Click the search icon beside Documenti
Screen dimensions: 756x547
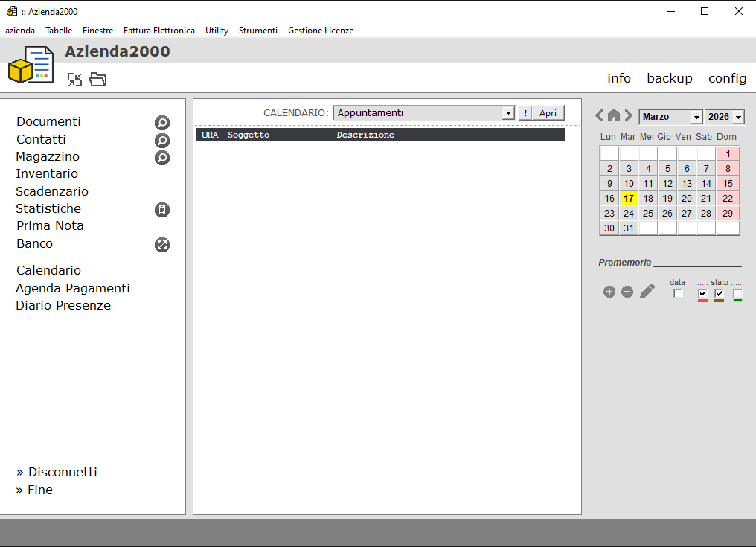161,123
